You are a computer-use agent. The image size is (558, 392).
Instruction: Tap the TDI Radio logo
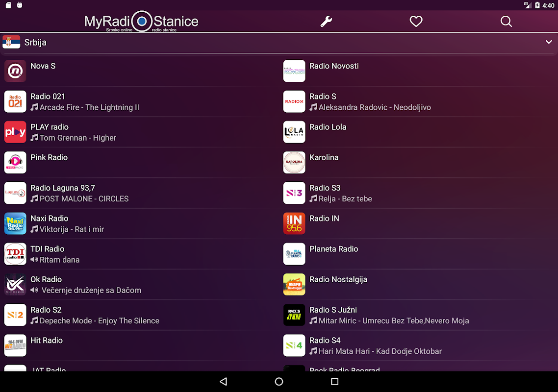[x=15, y=254]
